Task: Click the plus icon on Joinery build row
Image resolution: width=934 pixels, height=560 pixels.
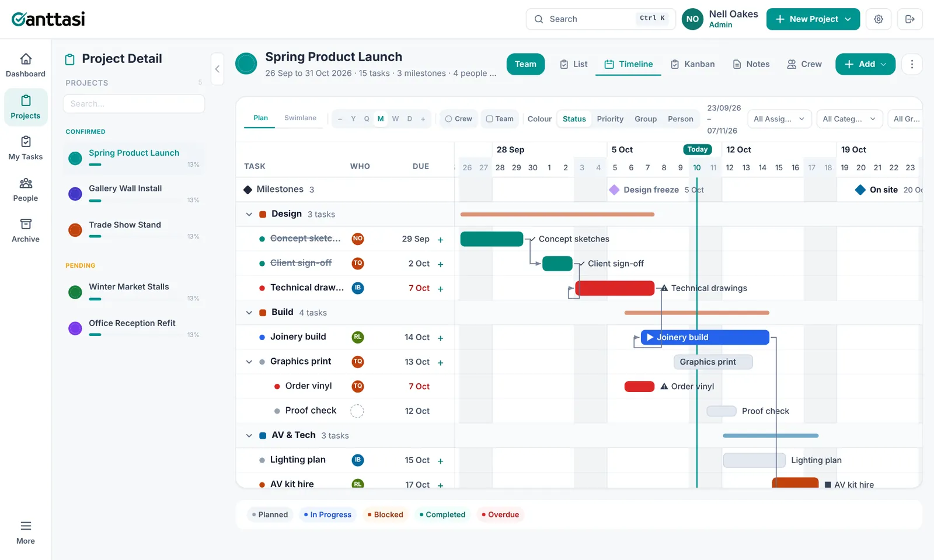Action: click(441, 338)
